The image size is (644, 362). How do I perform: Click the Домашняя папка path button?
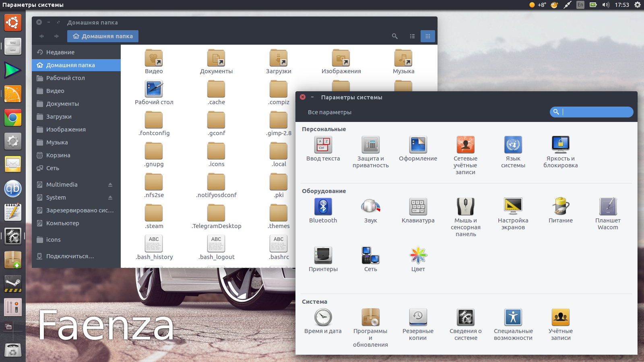coord(103,36)
